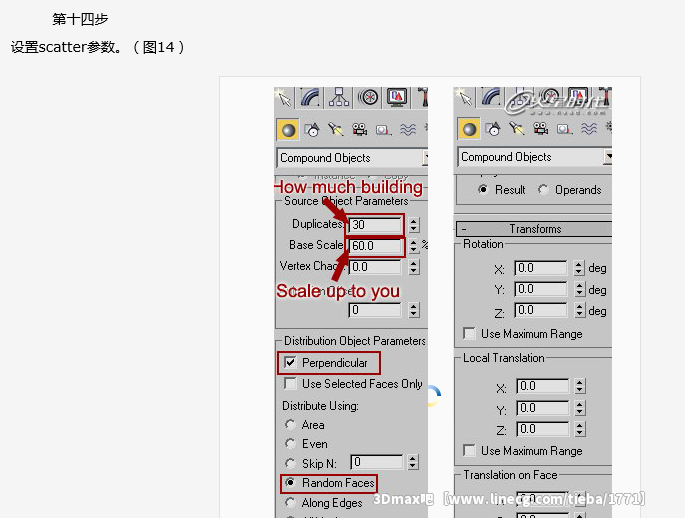
Task: Click the Local Translation Y field
Action: 543,408
